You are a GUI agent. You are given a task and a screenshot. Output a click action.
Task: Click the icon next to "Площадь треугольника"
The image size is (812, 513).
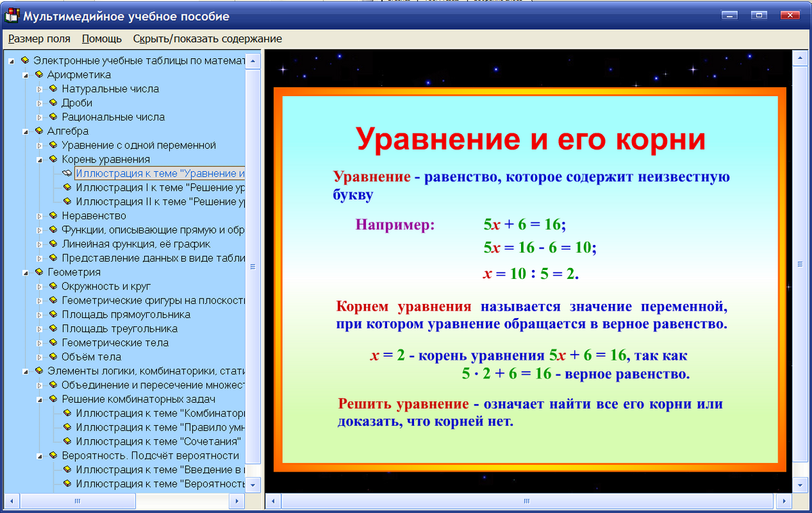[x=53, y=329]
